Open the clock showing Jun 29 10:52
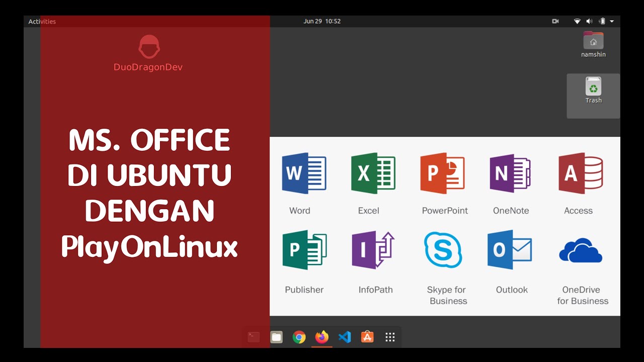The width and height of the screenshot is (644, 362). pyautogui.click(x=322, y=21)
